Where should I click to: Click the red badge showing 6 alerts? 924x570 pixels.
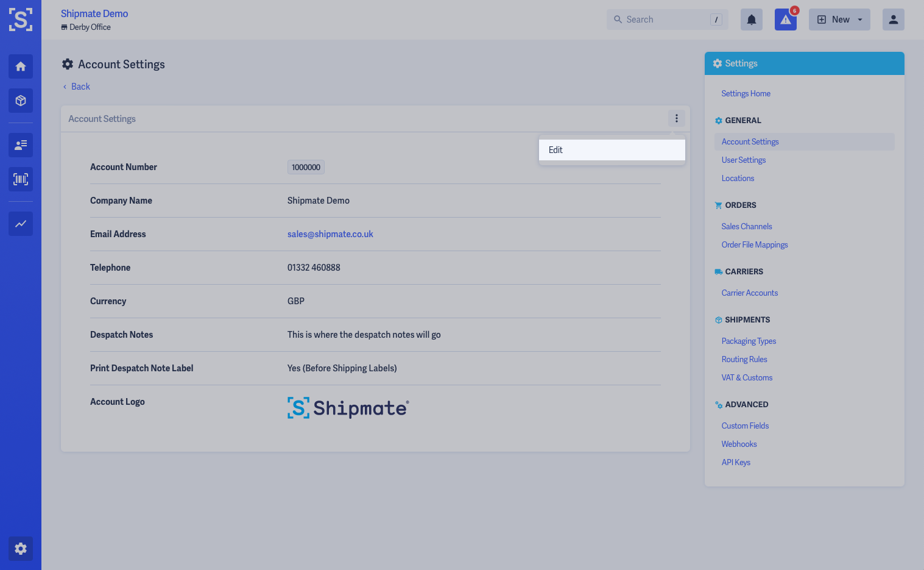click(795, 10)
